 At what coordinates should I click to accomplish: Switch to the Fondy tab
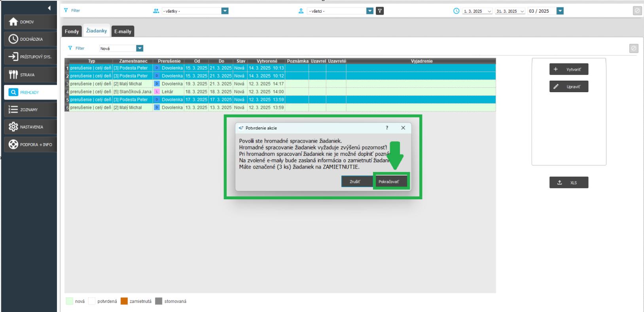(72, 31)
